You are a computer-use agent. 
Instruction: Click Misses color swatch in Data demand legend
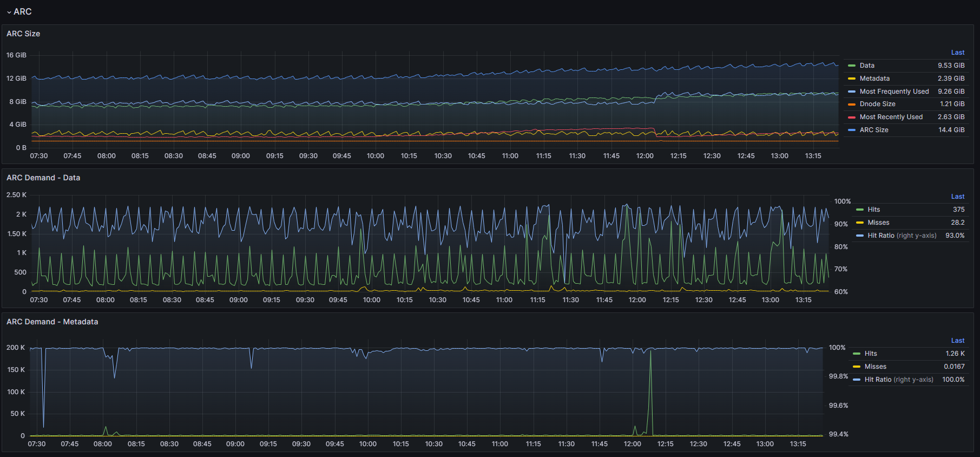point(860,223)
